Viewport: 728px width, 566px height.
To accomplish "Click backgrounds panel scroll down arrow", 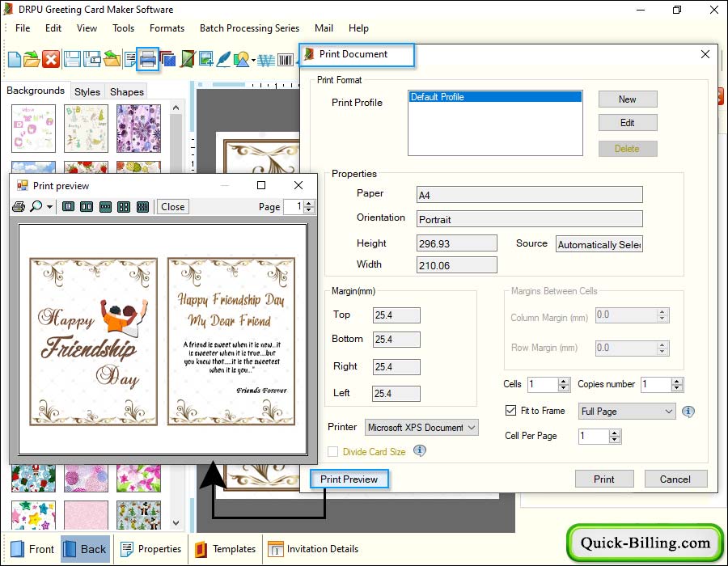I will point(176,523).
